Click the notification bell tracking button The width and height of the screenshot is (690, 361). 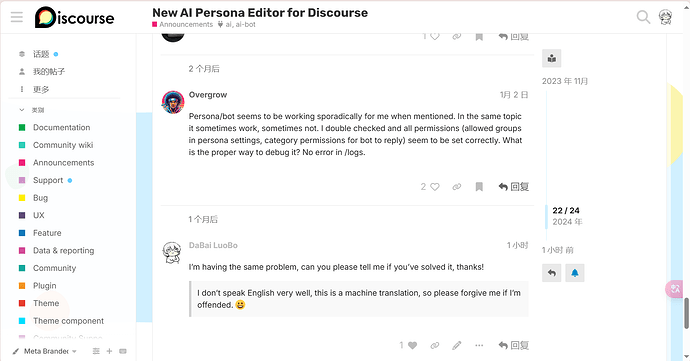coord(575,273)
